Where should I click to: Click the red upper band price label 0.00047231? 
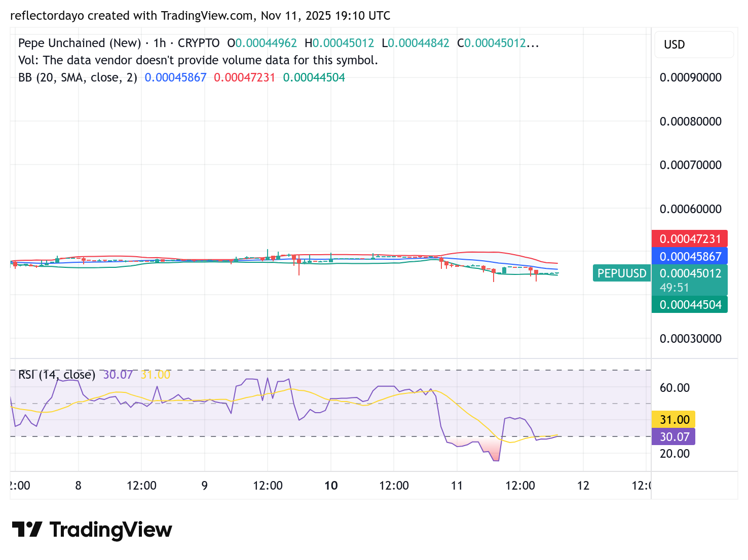pyautogui.click(x=690, y=239)
